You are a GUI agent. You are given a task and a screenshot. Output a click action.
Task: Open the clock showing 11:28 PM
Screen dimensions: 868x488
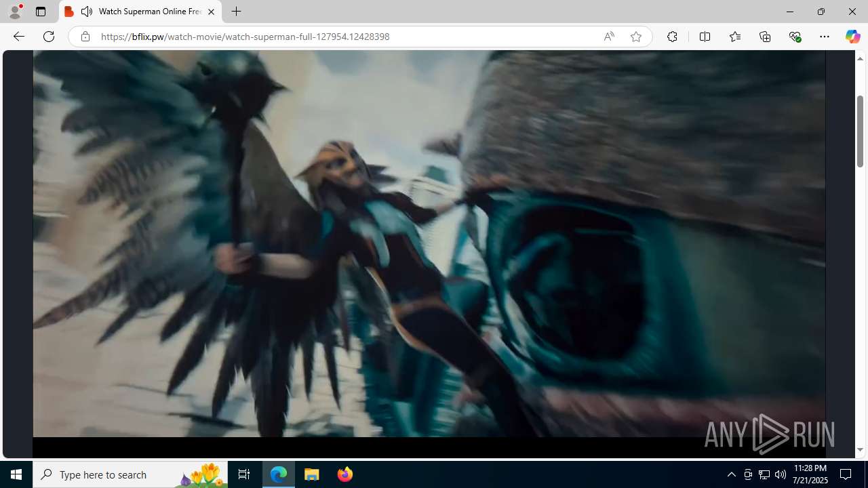tap(810, 474)
